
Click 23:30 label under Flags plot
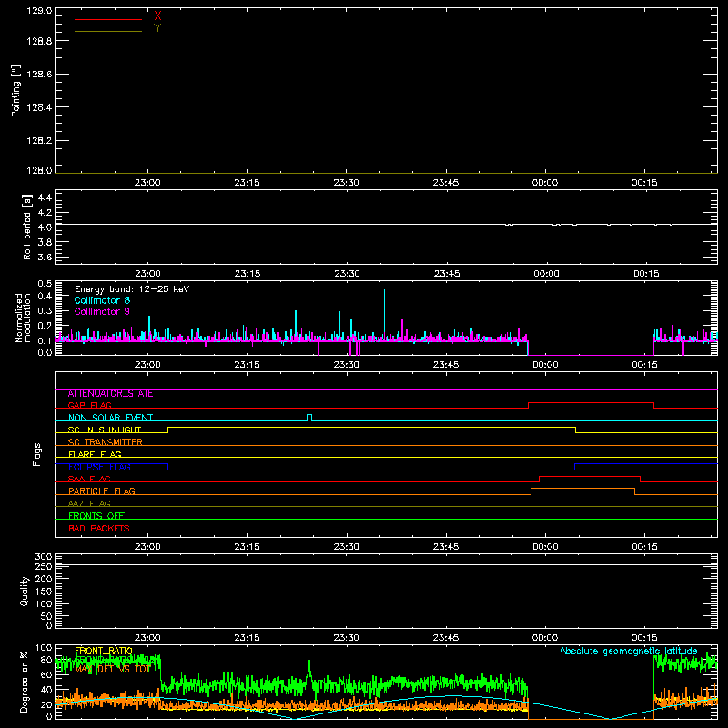[x=347, y=547]
